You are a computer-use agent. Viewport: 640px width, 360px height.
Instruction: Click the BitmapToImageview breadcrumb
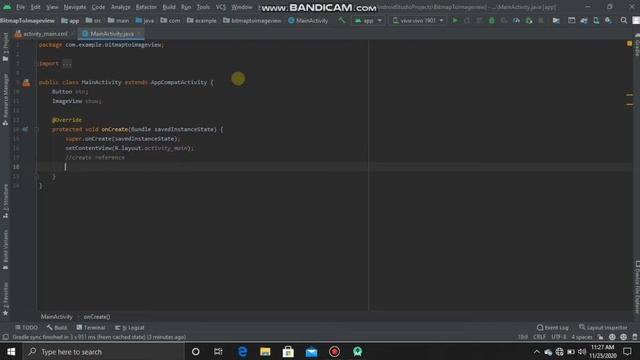point(27,20)
